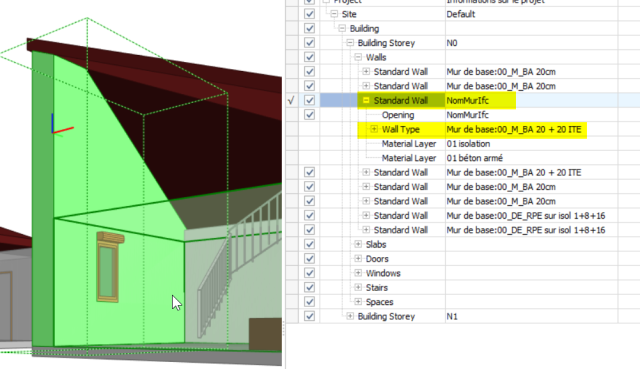
Task: Select the Opening tree item label
Action: point(398,115)
